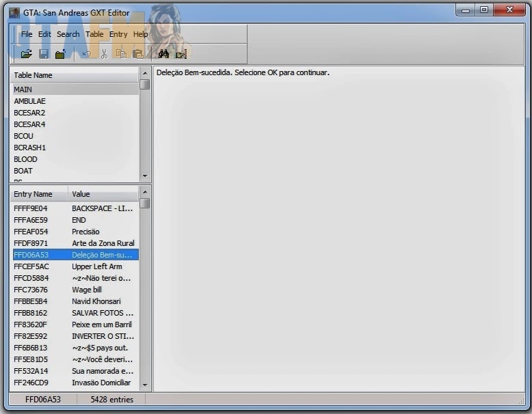Open the File menu
532x414 pixels.
click(27, 34)
